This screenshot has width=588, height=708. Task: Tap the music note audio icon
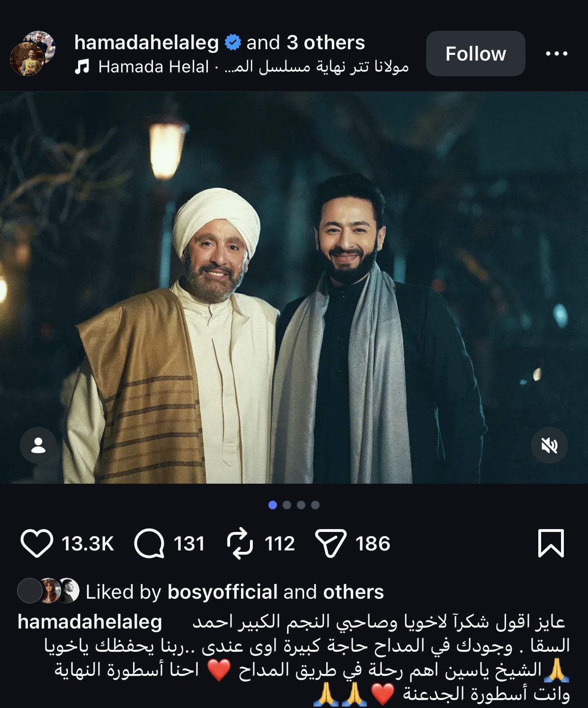82,67
